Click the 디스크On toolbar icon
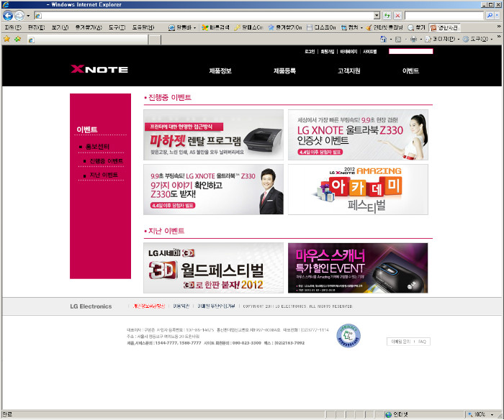The height and width of the screenshot is (420, 504). [x=309, y=28]
